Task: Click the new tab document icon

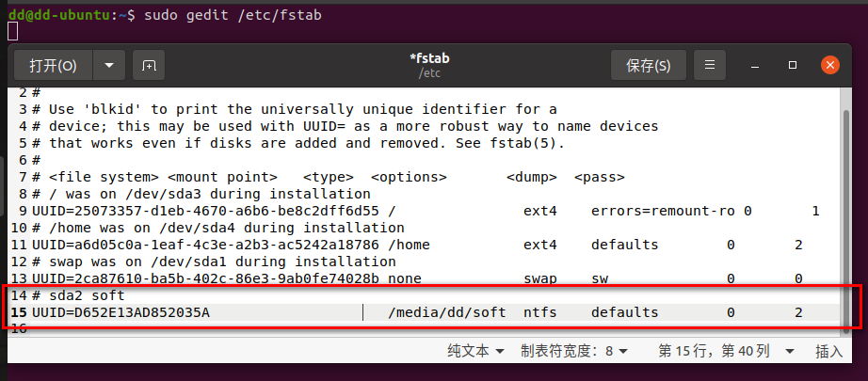Action: coord(149,66)
